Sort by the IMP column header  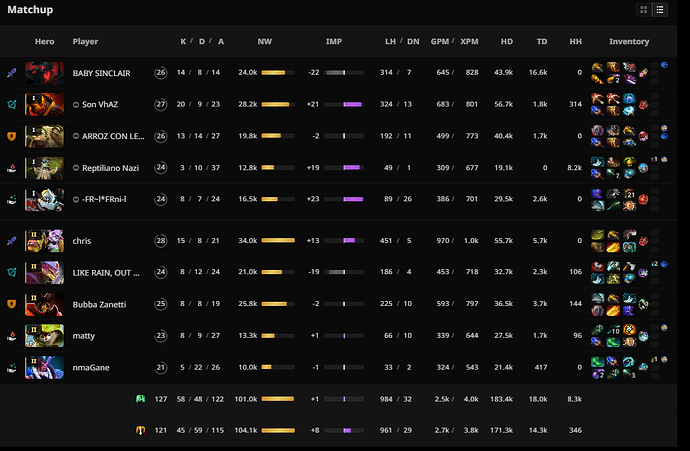click(x=334, y=41)
